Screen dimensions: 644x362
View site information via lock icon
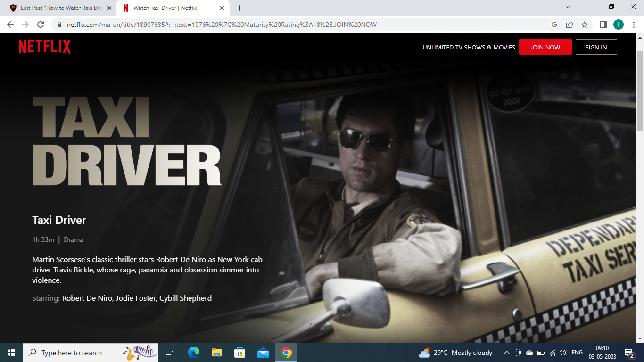[x=59, y=25]
